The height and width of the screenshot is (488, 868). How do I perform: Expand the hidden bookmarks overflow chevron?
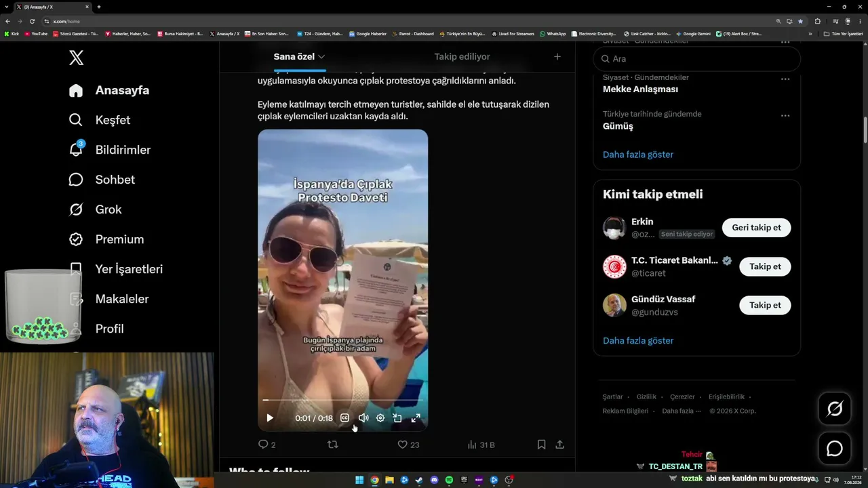click(x=810, y=34)
